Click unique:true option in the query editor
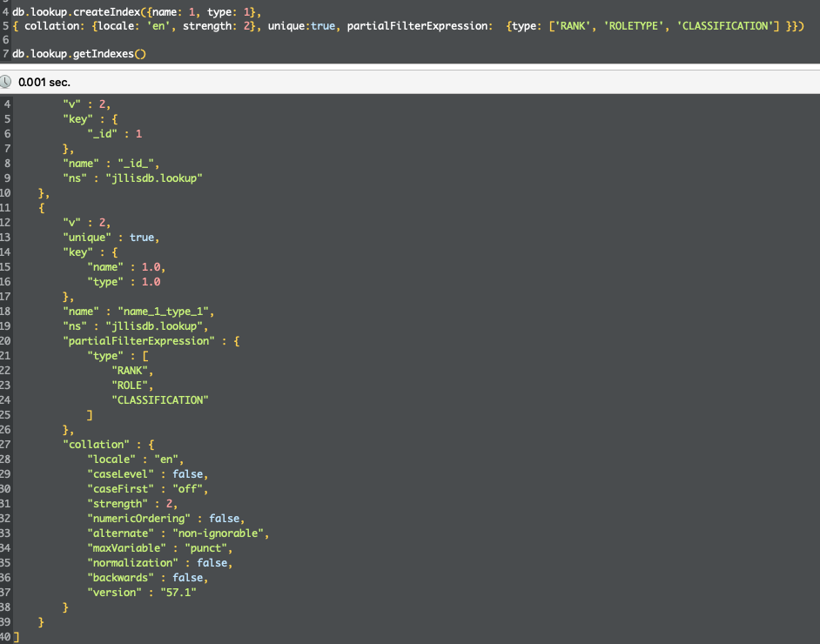This screenshot has width=820, height=644. tap(304, 26)
